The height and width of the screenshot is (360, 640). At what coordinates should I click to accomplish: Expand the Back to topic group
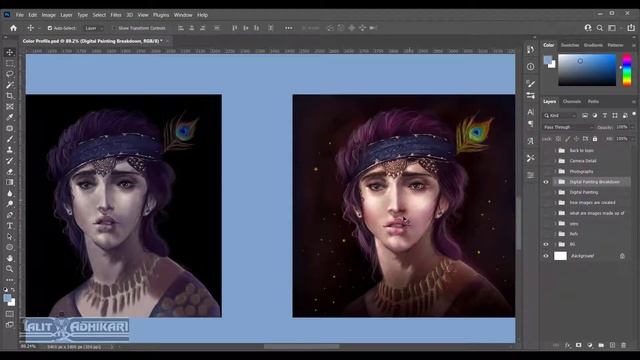point(555,151)
